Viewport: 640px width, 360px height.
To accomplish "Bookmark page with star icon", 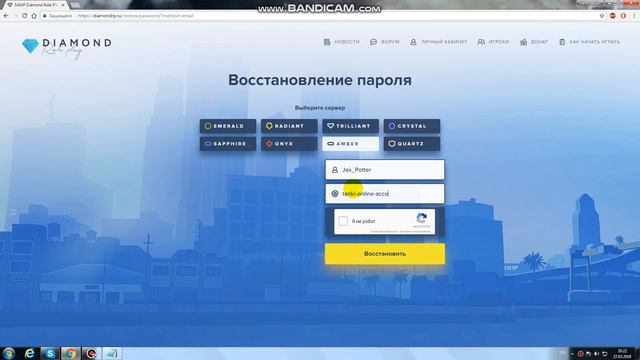I will (x=602, y=16).
